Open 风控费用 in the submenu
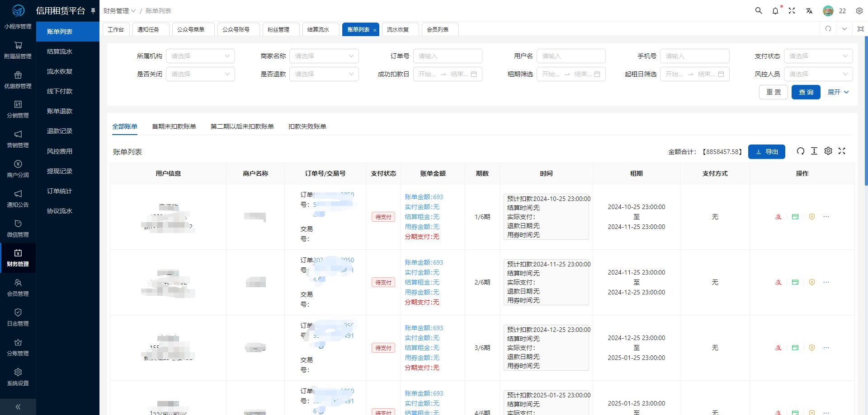868x415 pixels. (68, 151)
